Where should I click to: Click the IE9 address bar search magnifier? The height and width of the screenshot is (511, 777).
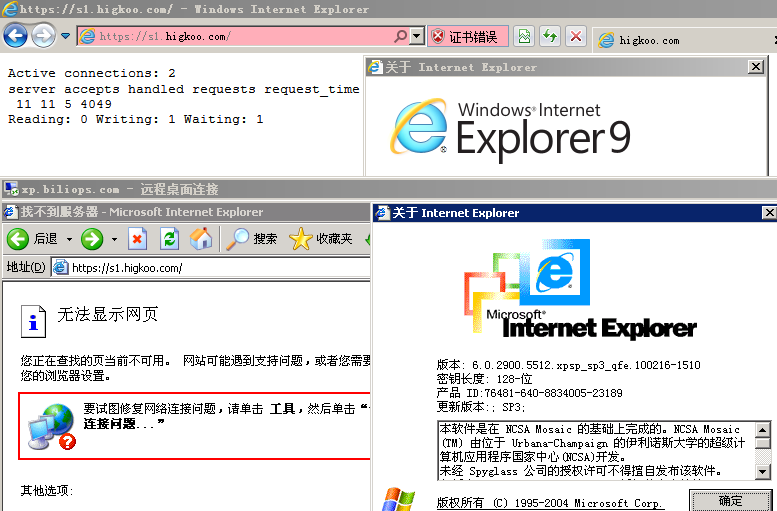click(x=400, y=36)
